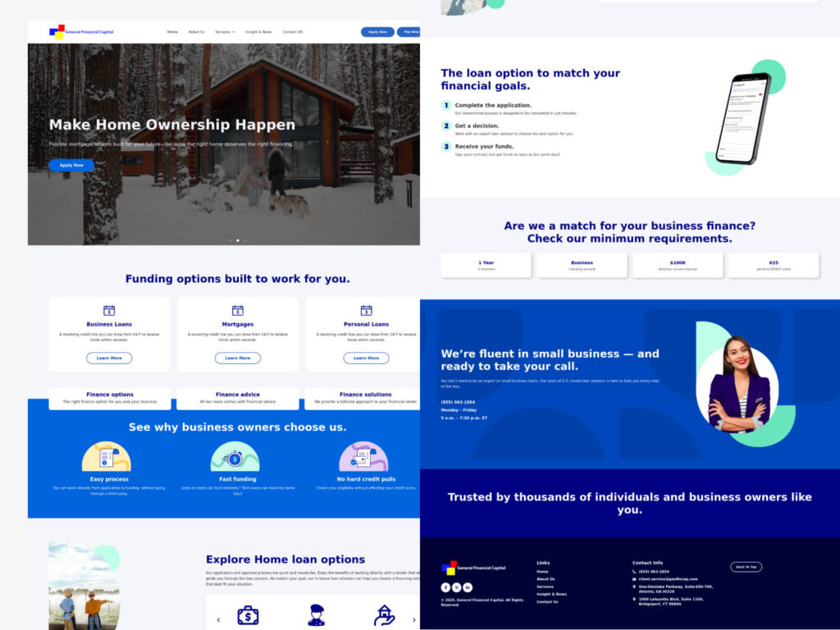Select the briefcase with dollar sign icon

[248, 616]
